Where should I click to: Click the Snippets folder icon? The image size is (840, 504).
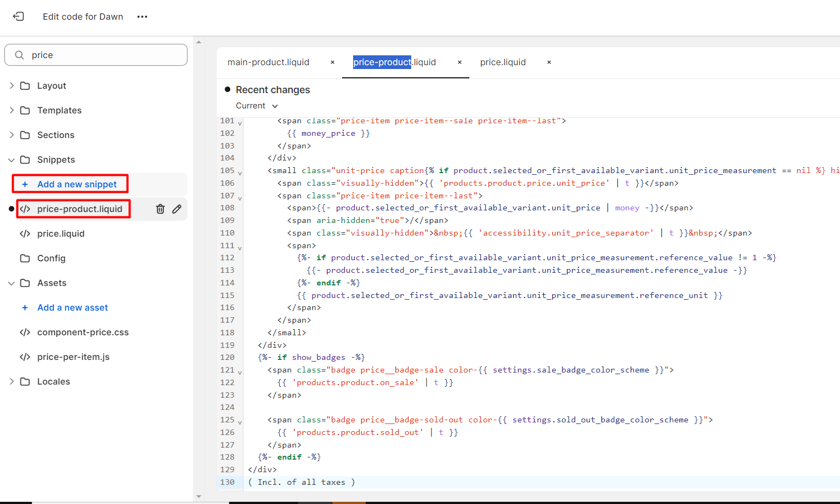point(25,159)
